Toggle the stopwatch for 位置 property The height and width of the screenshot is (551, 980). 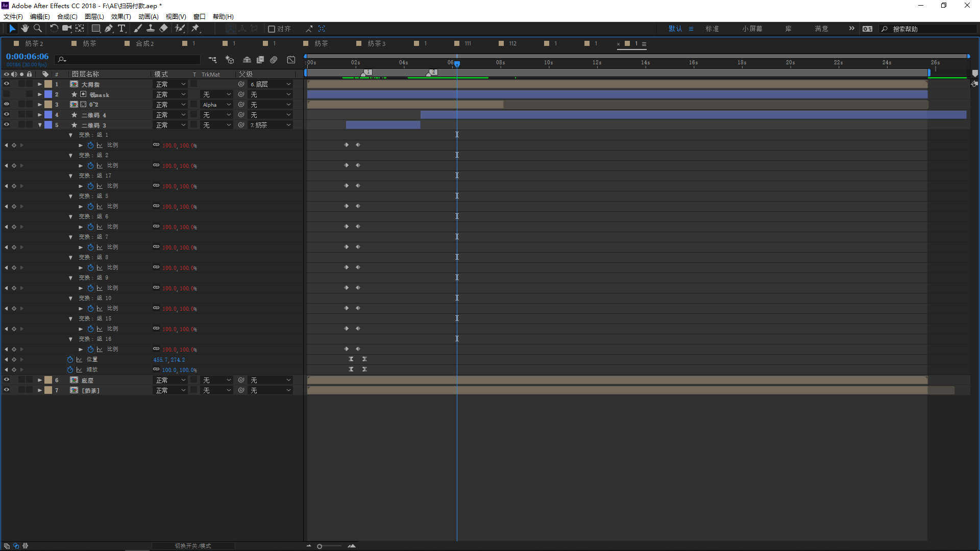(x=70, y=360)
